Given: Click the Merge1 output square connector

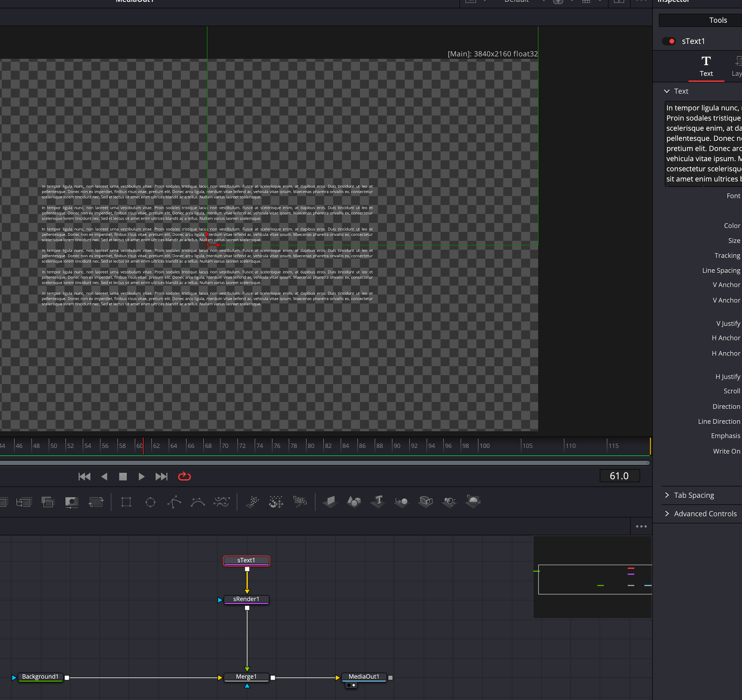Looking at the screenshot, I should (x=273, y=678).
